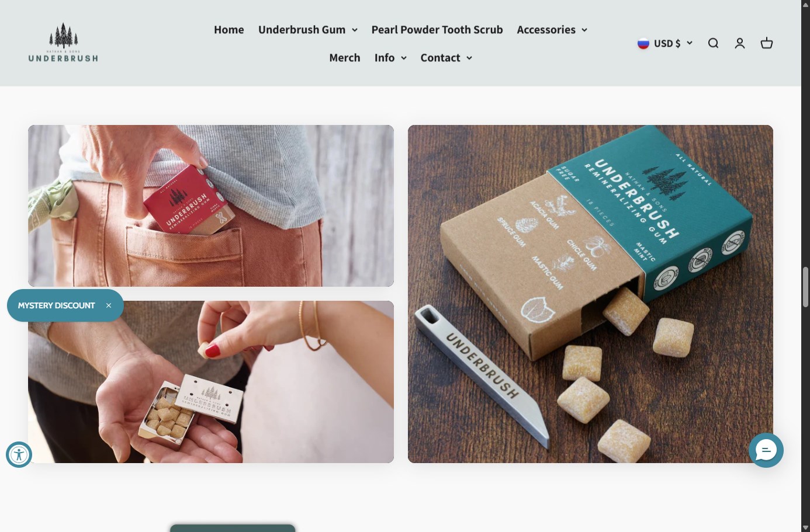Dismiss the Mystery Discount popup

point(109,305)
